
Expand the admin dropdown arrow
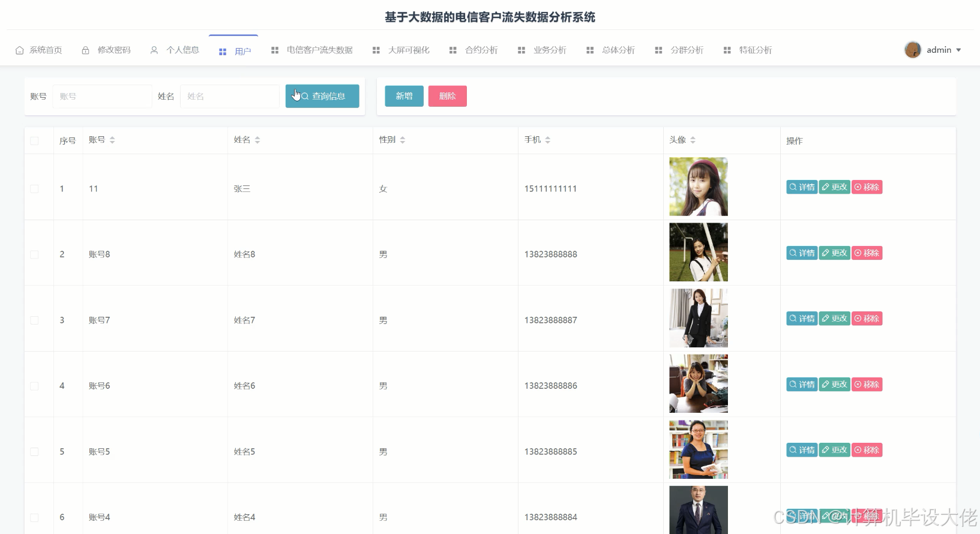(958, 50)
